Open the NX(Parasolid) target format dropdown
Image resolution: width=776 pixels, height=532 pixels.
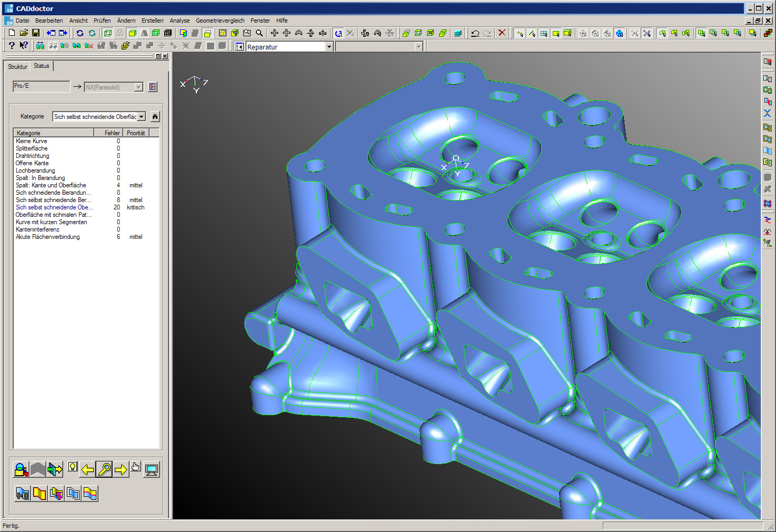pos(138,87)
